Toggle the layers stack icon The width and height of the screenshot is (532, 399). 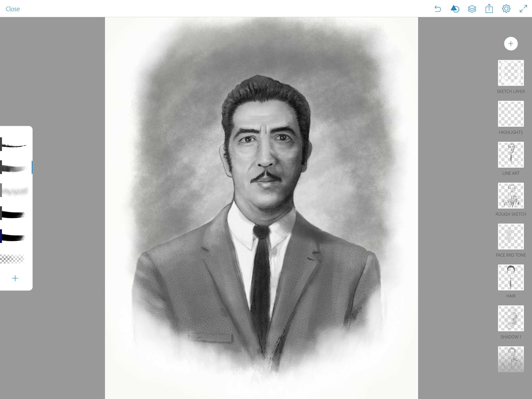click(x=472, y=9)
